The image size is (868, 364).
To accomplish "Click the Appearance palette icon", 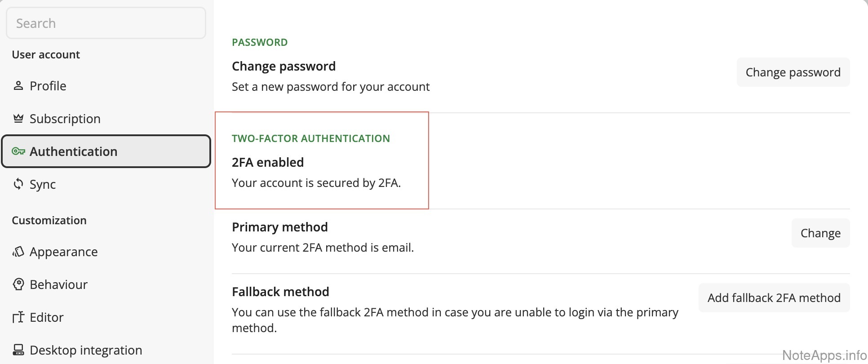I will (x=18, y=252).
